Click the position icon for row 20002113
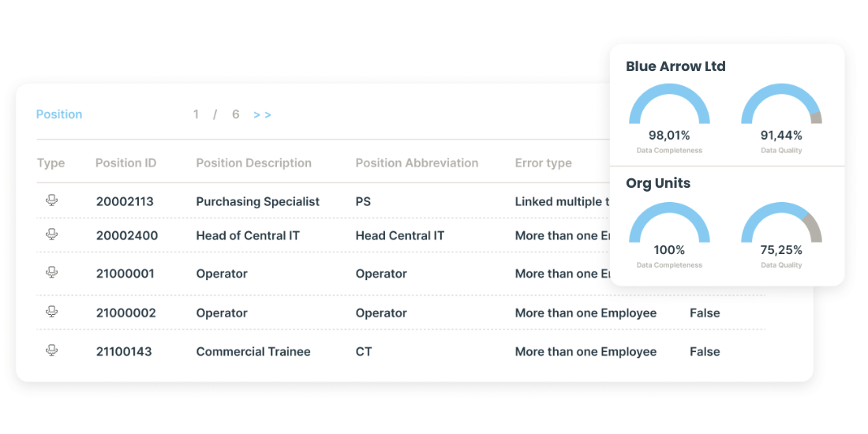The image size is (868, 434). click(x=52, y=201)
